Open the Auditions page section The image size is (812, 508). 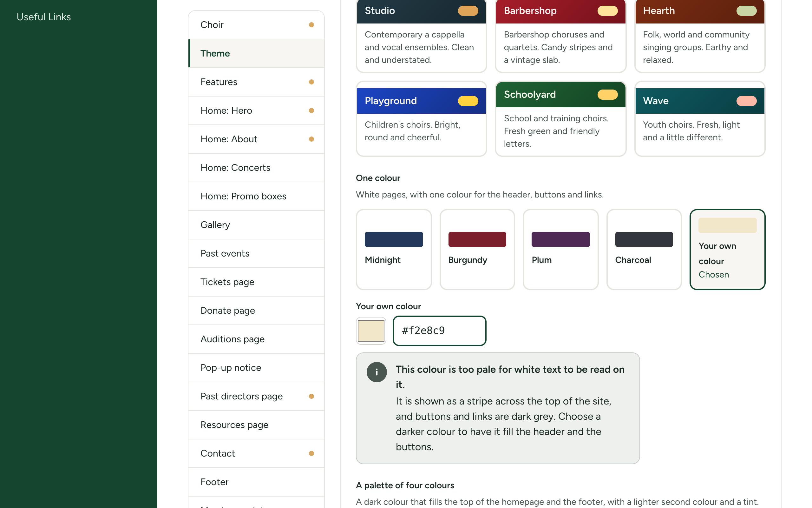256,339
